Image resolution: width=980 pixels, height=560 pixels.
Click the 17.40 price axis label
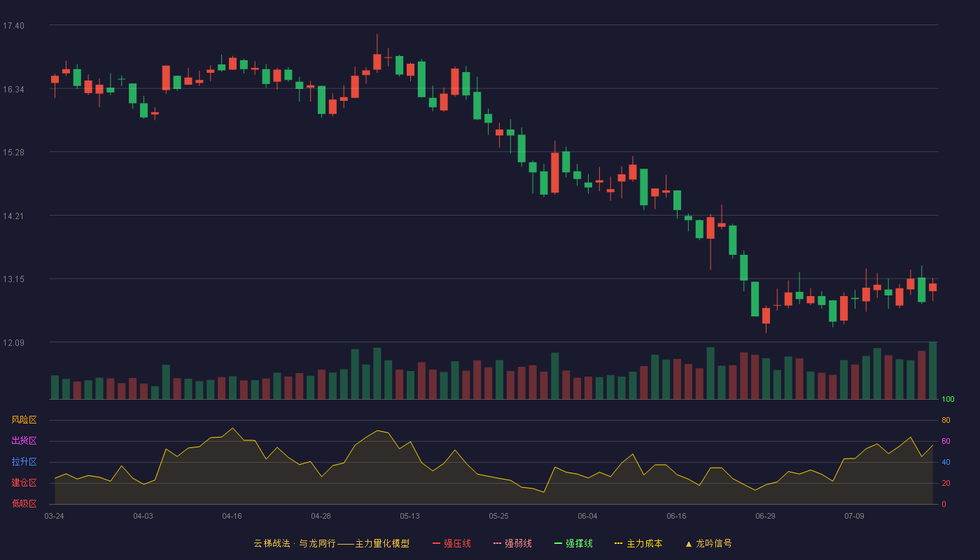pos(13,26)
